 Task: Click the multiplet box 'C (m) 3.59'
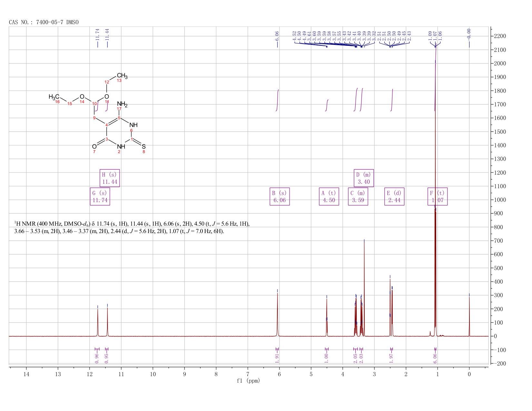click(358, 196)
